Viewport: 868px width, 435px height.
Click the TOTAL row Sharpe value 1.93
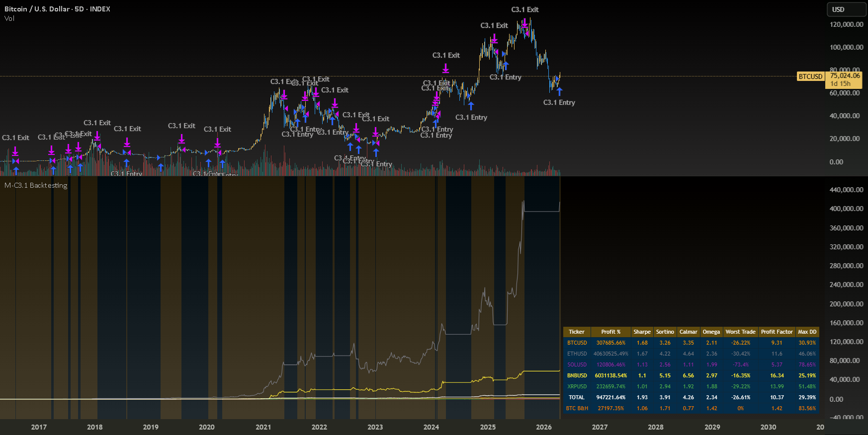point(642,397)
